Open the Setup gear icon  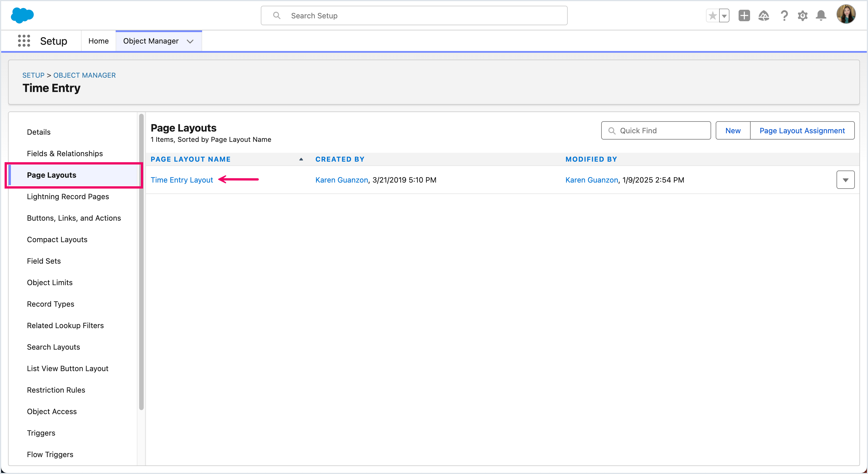(803, 15)
